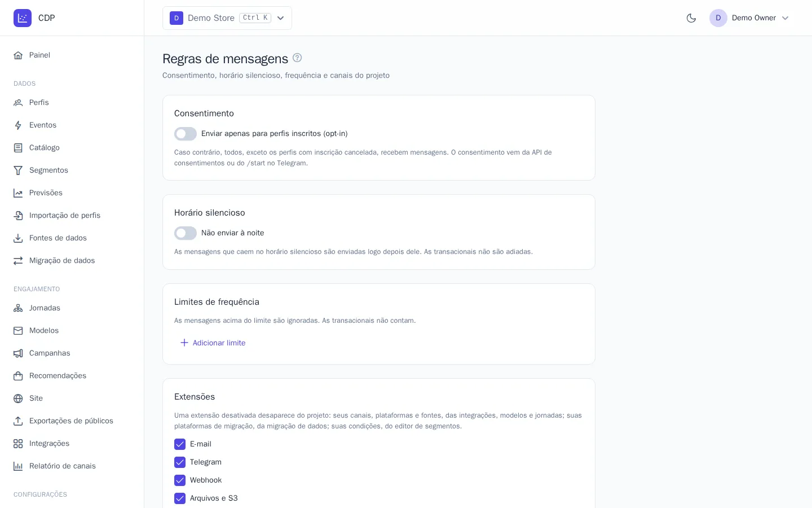This screenshot has height=508, width=812.
Task: Click the Eventos lightning icon
Action: [x=18, y=125]
